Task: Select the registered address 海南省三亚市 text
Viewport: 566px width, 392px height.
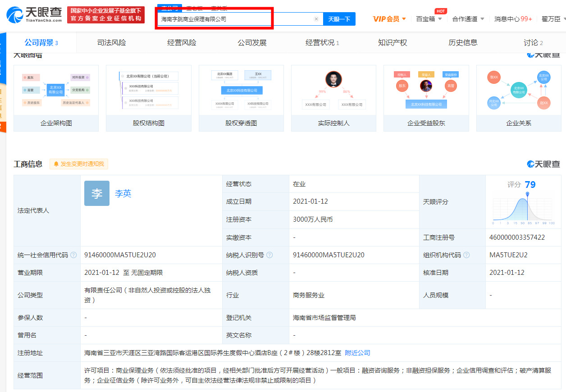Action: pos(214,353)
